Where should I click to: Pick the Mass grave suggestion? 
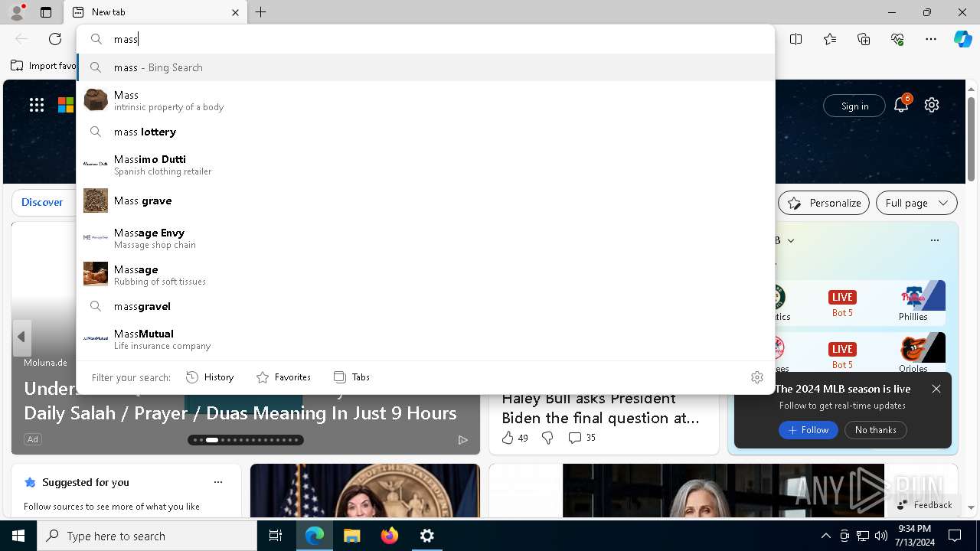coord(426,201)
